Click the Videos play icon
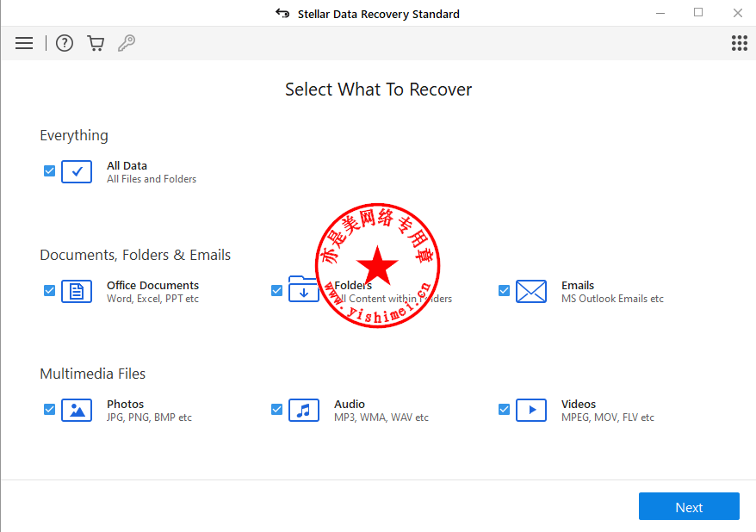Viewport: 756px width, 532px height. pos(531,410)
